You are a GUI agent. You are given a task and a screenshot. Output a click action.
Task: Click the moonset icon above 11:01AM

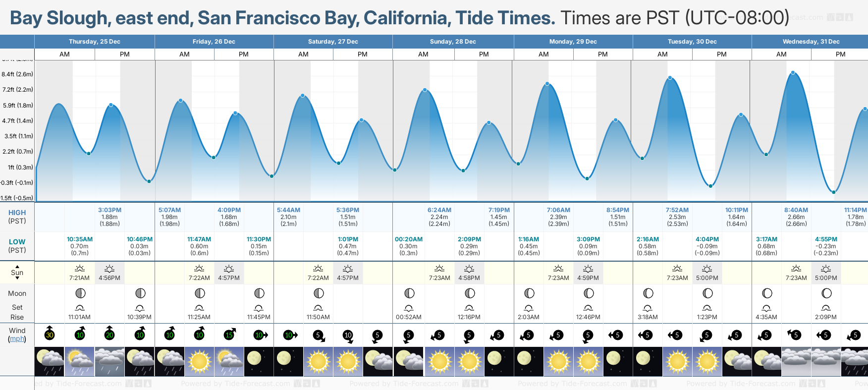point(79,308)
